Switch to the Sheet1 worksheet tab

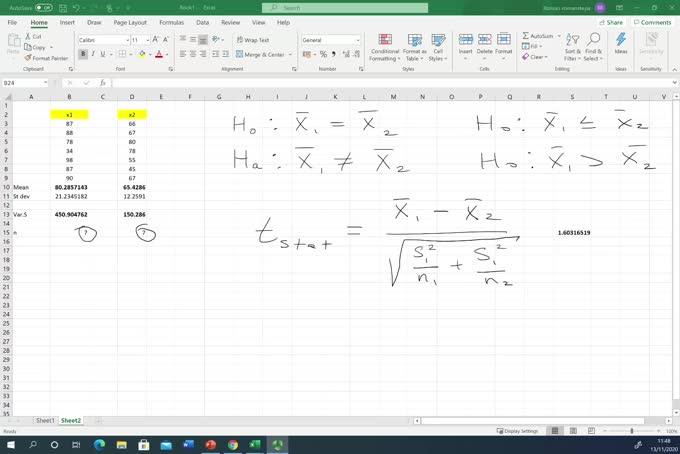(x=46, y=420)
